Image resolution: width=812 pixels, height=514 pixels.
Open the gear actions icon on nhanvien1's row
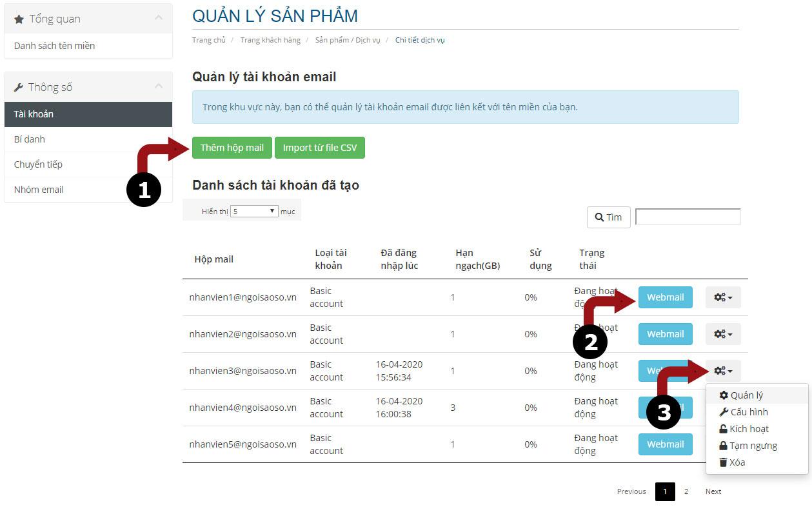(722, 297)
